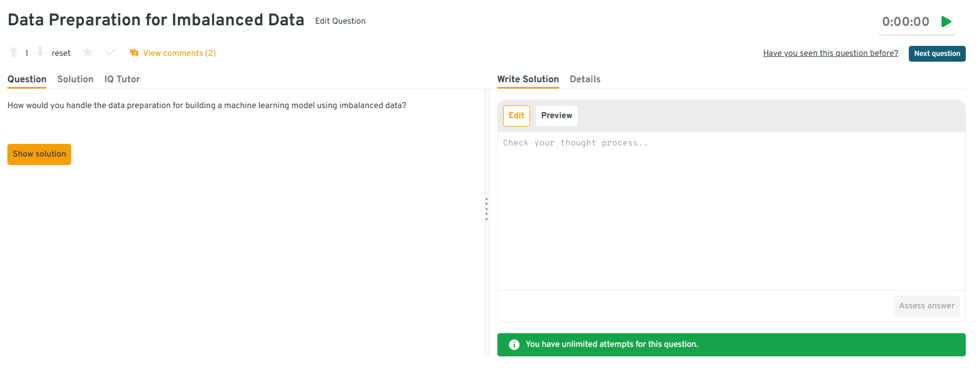Click into the answer text area
The width and height of the screenshot is (980, 369).
click(x=731, y=211)
